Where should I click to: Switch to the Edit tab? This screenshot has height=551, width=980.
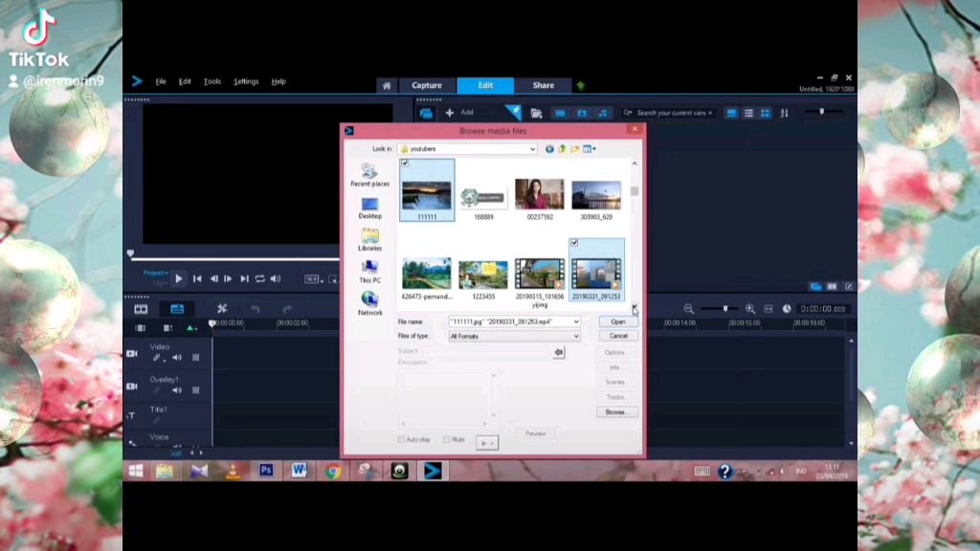pos(485,85)
